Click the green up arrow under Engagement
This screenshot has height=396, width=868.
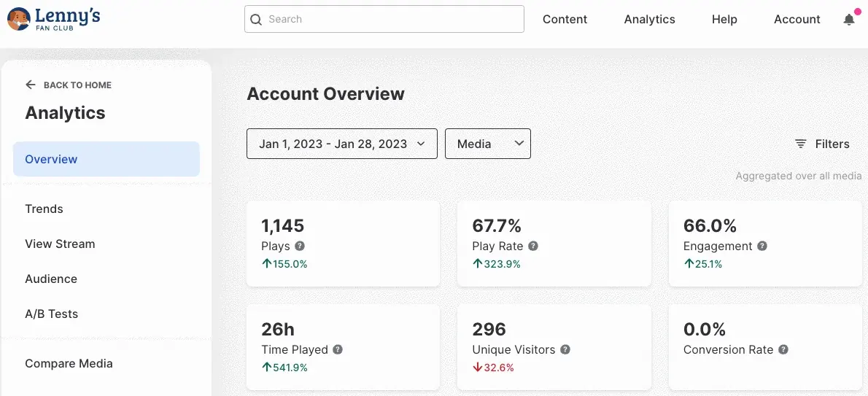pos(689,263)
